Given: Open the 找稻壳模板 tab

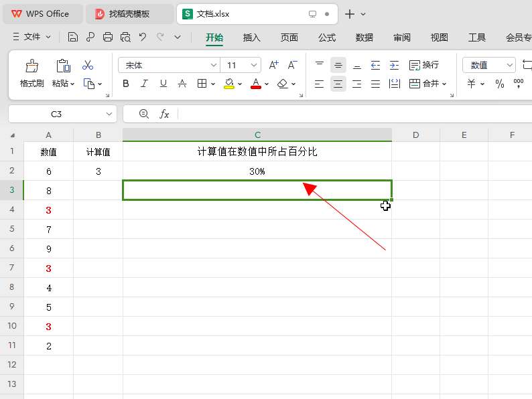Looking at the screenshot, I should (129, 14).
